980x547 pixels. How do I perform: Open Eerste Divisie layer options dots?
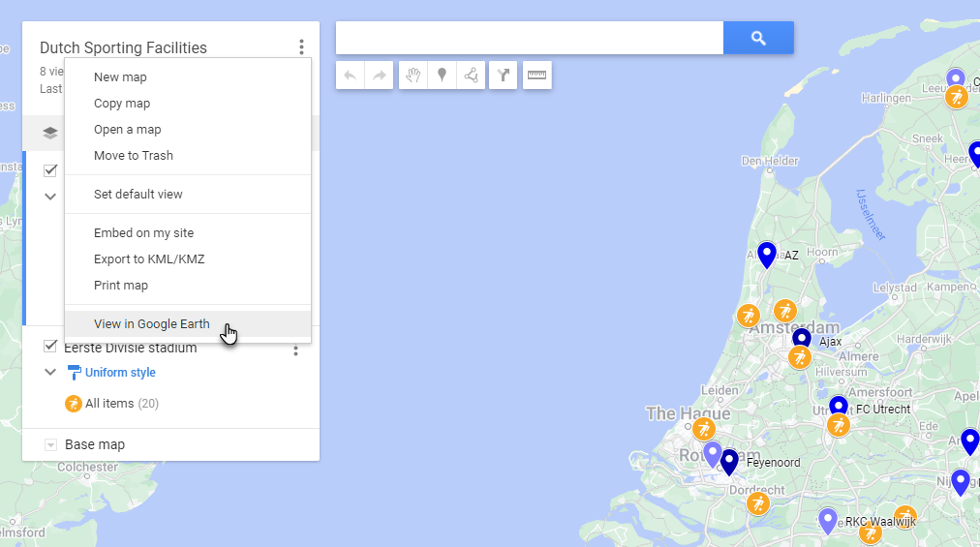pos(295,350)
